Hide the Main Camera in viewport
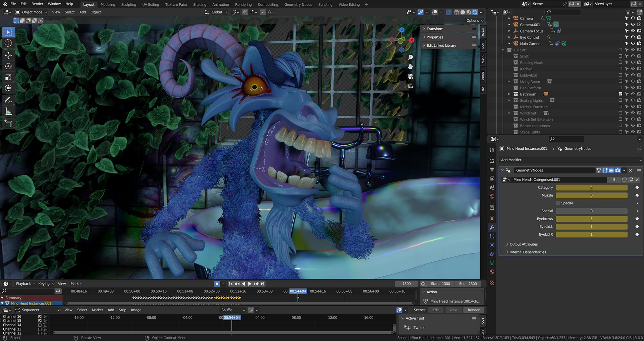The width and height of the screenshot is (644, 341). [633, 44]
